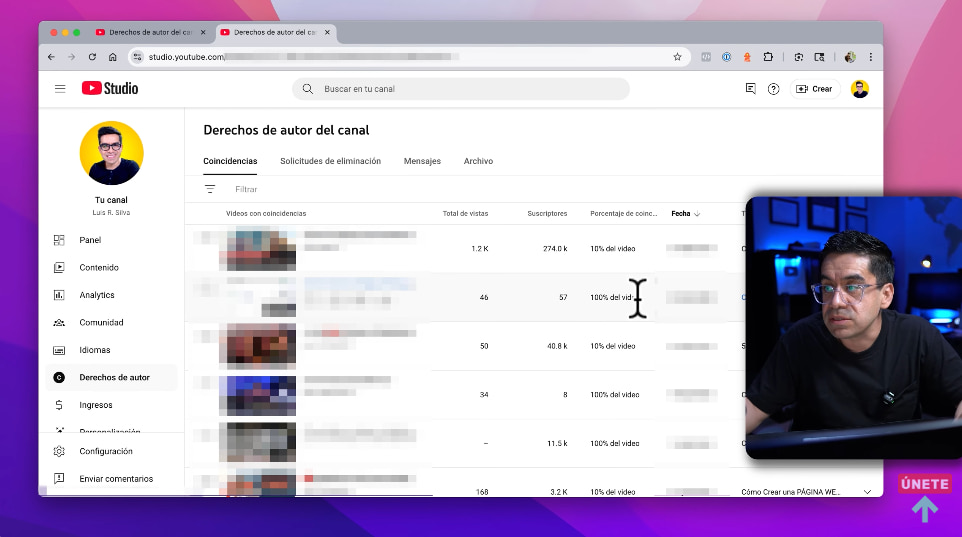Open Analytics from the sidebar

96,295
